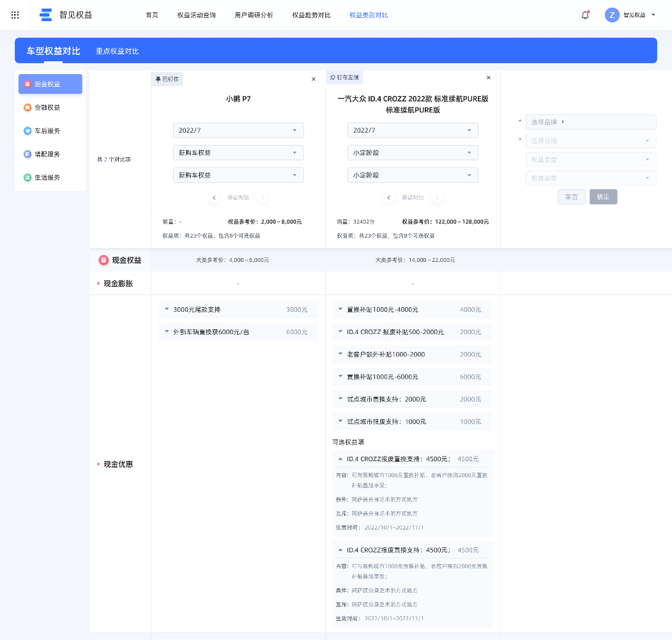The width and height of the screenshot is (672, 640).
Task: Click 小鹏 P7 model title
Action: [238, 98]
